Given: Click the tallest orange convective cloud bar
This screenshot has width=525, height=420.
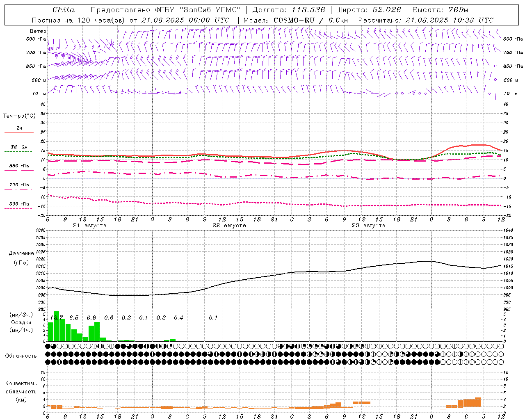Looking at the screenshot, I should tap(478, 402).
